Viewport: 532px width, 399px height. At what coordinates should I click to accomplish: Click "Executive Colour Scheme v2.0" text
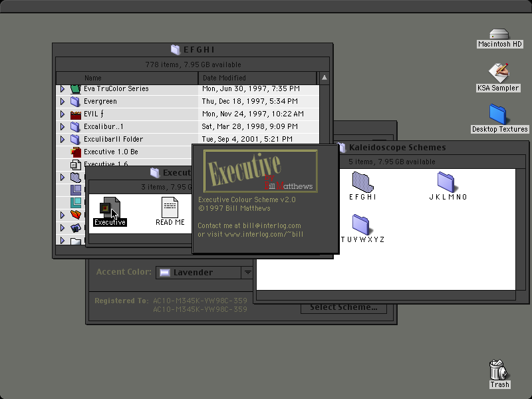click(x=247, y=200)
